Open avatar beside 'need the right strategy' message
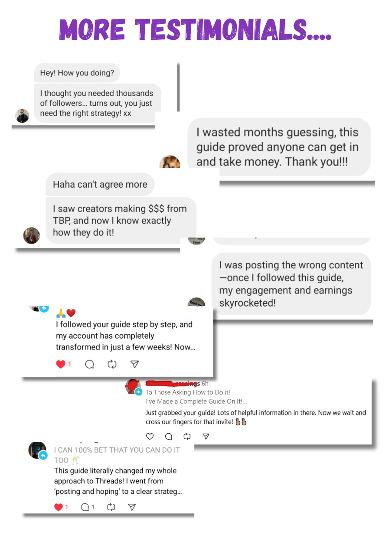The width and height of the screenshot is (392, 555). pos(22,116)
